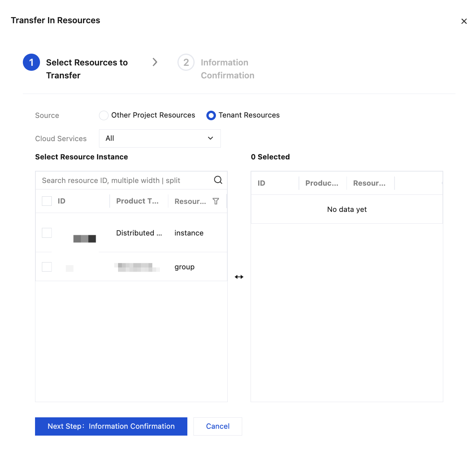Toggle the select-all checkbox in ID header
The height and width of the screenshot is (455, 476).
(x=47, y=201)
